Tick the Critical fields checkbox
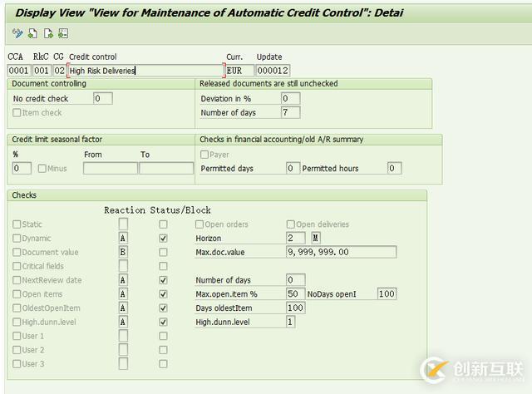The width and height of the screenshot is (532, 394). click(17, 266)
